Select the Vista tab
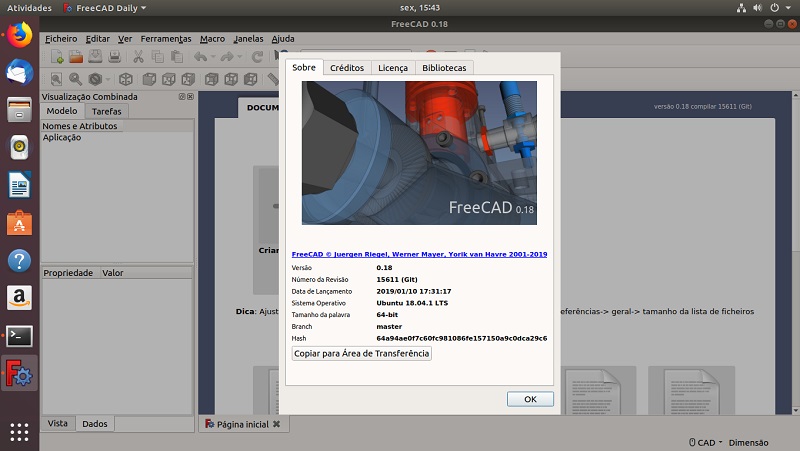This screenshot has width=800, height=451. click(x=58, y=423)
